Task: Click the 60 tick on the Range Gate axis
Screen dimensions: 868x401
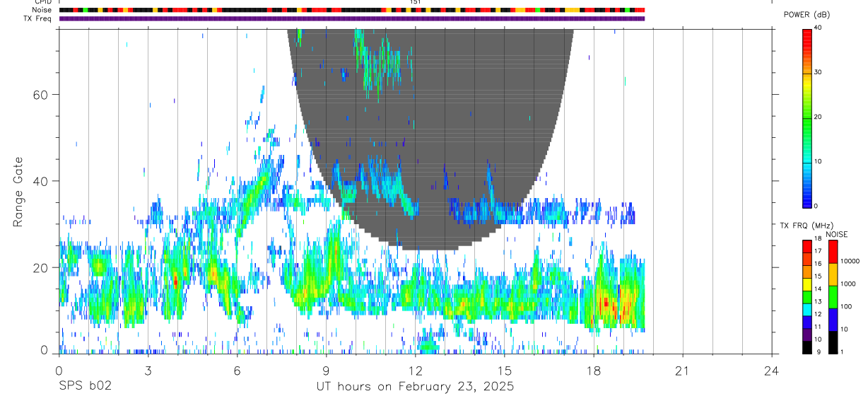Action: [x=40, y=95]
